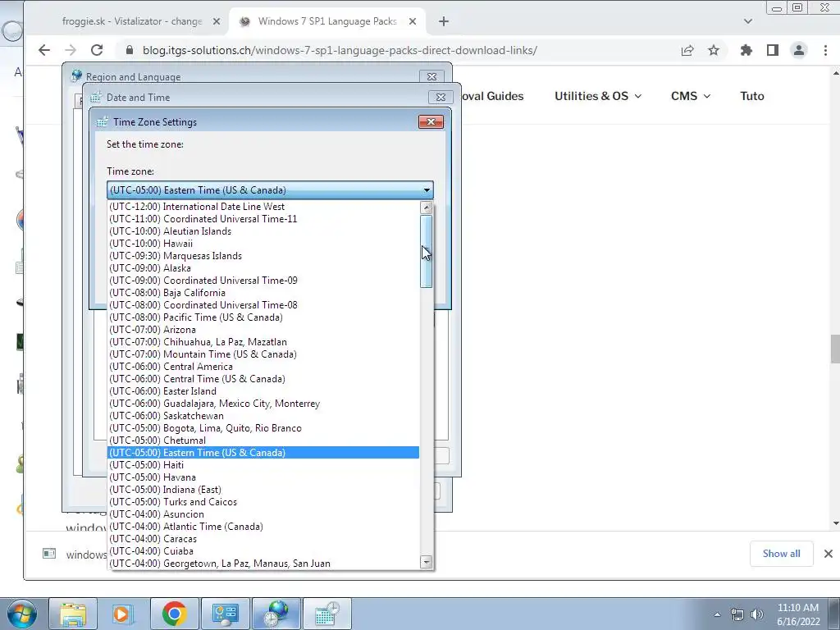Select Saskatchewan time zone
Image resolution: width=840 pixels, height=630 pixels.
point(263,416)
